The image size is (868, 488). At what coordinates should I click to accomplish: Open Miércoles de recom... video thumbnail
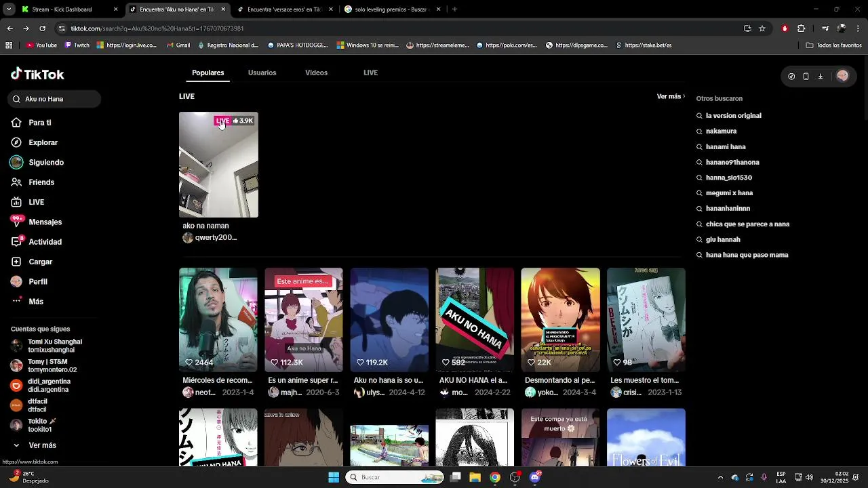[x=218, y=320]
